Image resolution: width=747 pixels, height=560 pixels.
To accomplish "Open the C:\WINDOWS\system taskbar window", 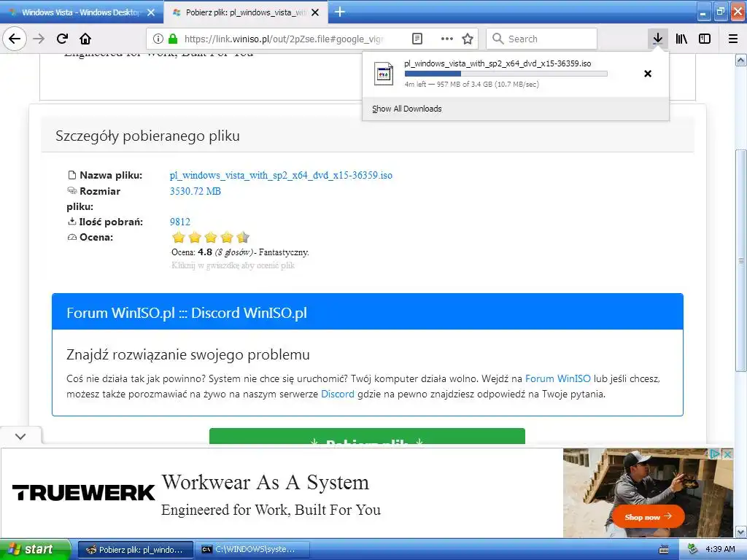I will pyautogui.click(x=253, y=550).
